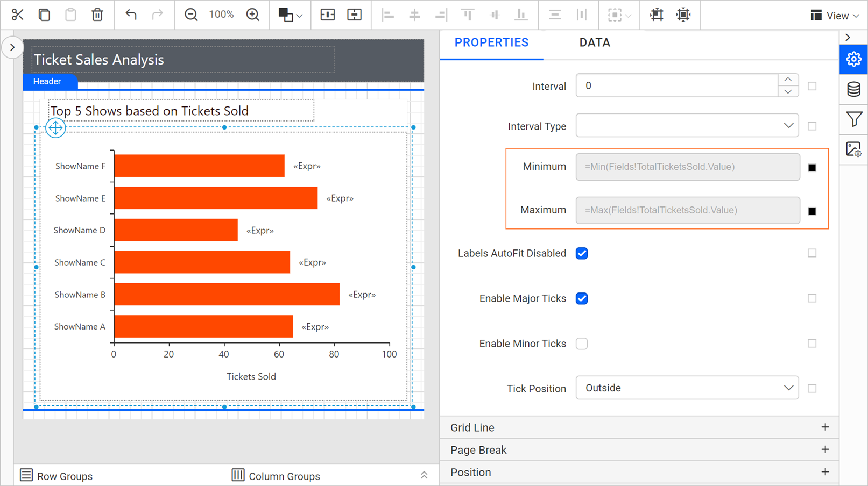Click the Paste clipboard icon
The width and height of the screenshot is (868, 486).
tap(70, 15)
